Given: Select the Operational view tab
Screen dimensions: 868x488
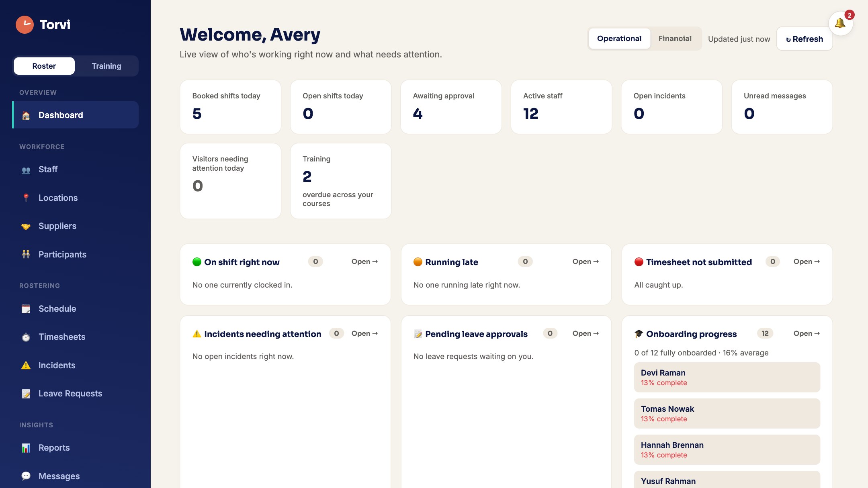Looking at the screenshot, I should point(619,39).
